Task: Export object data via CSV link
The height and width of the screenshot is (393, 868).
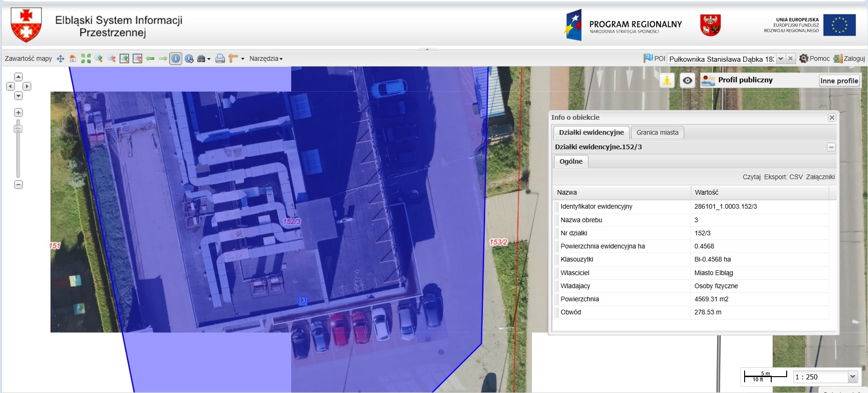Action: click(x=796, y=177)
